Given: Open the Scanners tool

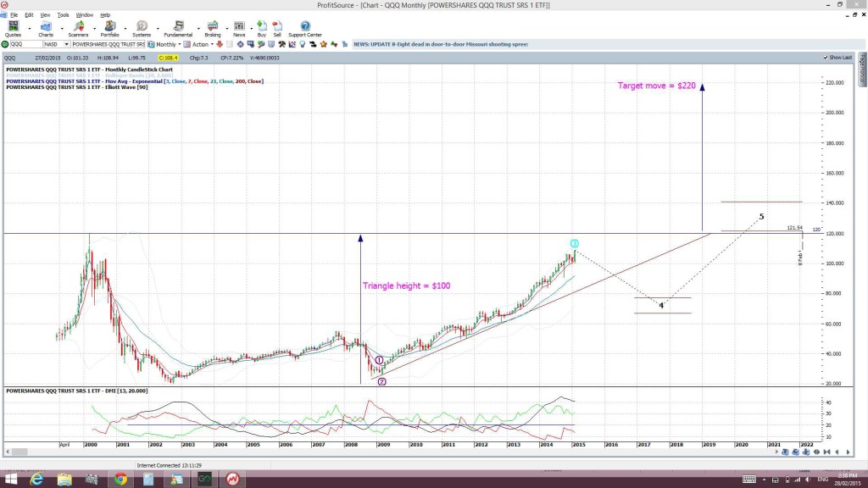Looking at the screenshot, I should pyautogui.click(x=78, y=28).
